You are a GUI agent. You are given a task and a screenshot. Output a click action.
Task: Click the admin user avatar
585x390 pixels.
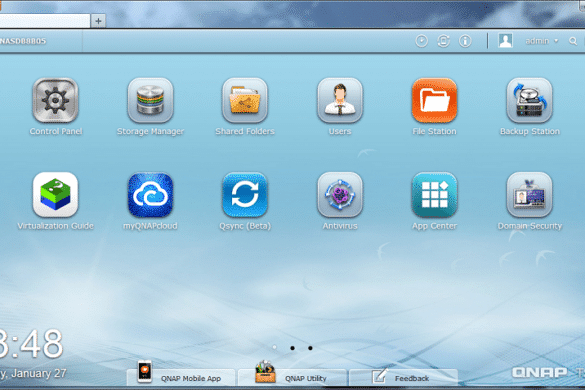point(505,40)
